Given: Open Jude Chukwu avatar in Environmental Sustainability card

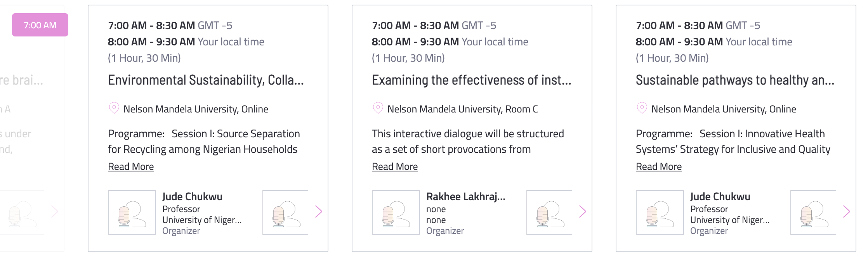Looking at the screenshot, I should [x=132, y=213].
